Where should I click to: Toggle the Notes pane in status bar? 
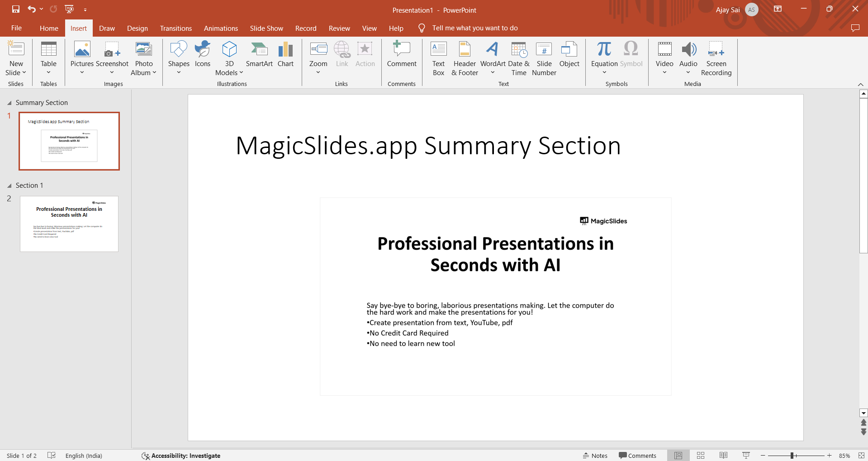coord(595,456)
